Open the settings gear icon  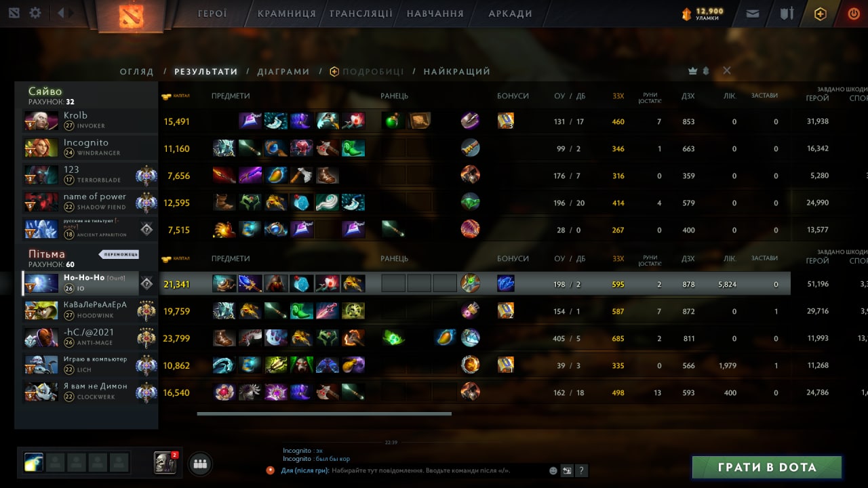[35, 13]
